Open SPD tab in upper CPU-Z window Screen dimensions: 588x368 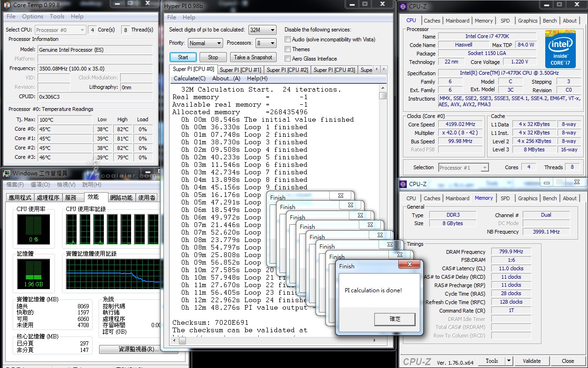coord(505,21)
